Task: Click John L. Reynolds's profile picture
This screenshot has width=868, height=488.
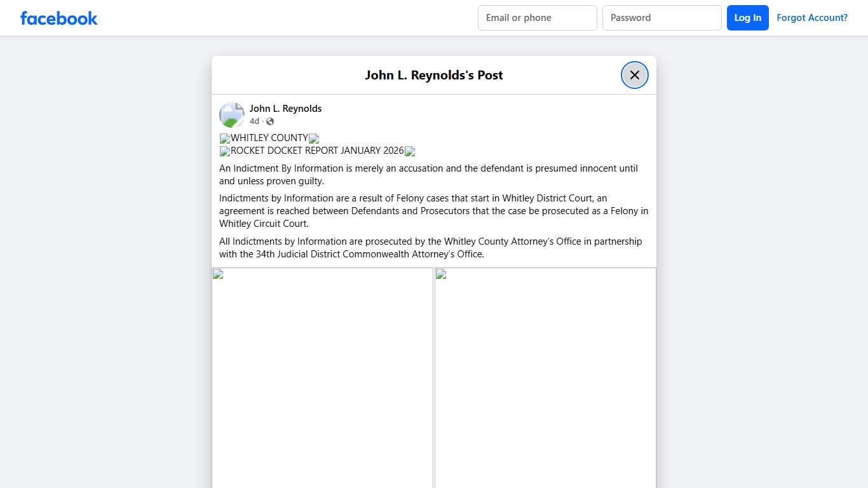Action: click(x=231, y=114)
